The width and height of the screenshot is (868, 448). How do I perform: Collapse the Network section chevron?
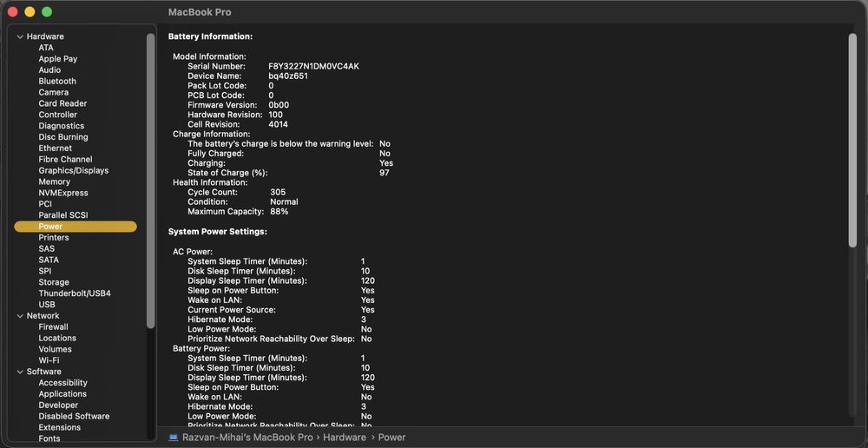20,316
